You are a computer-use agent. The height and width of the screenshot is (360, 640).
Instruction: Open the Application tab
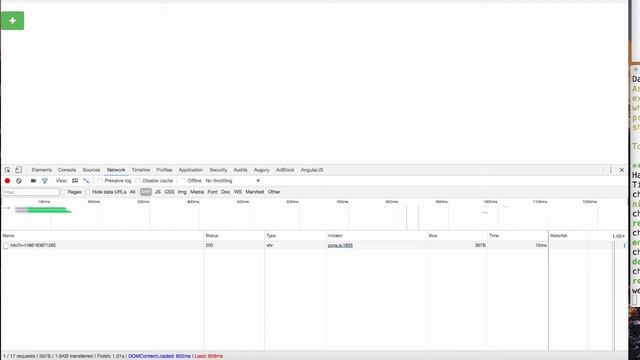click(191, 170)
